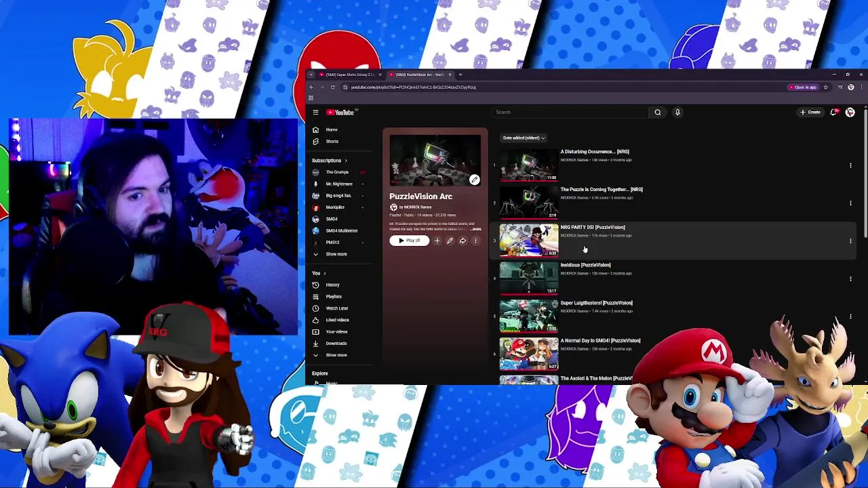Open Insidious [PuzzleVision] video thumbnail

click(529, 279)
